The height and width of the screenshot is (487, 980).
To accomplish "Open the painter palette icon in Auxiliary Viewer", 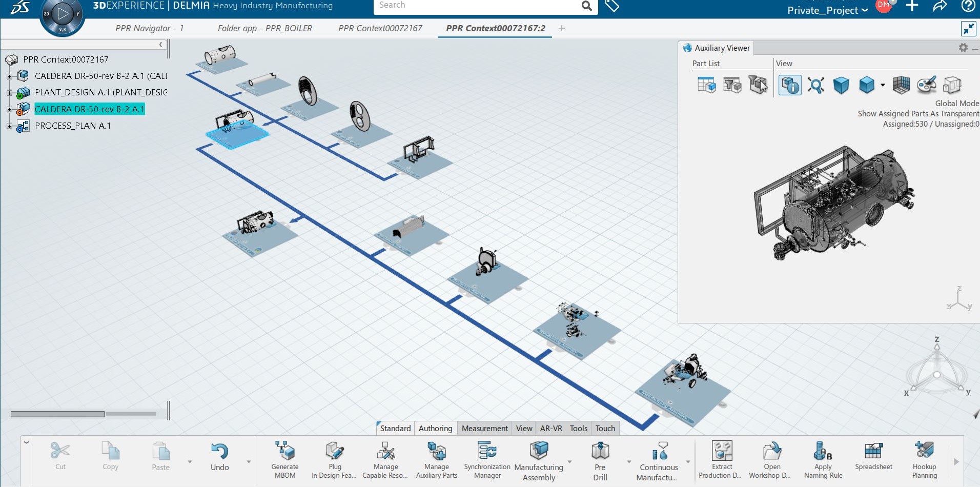I will (x=927, y=85).
